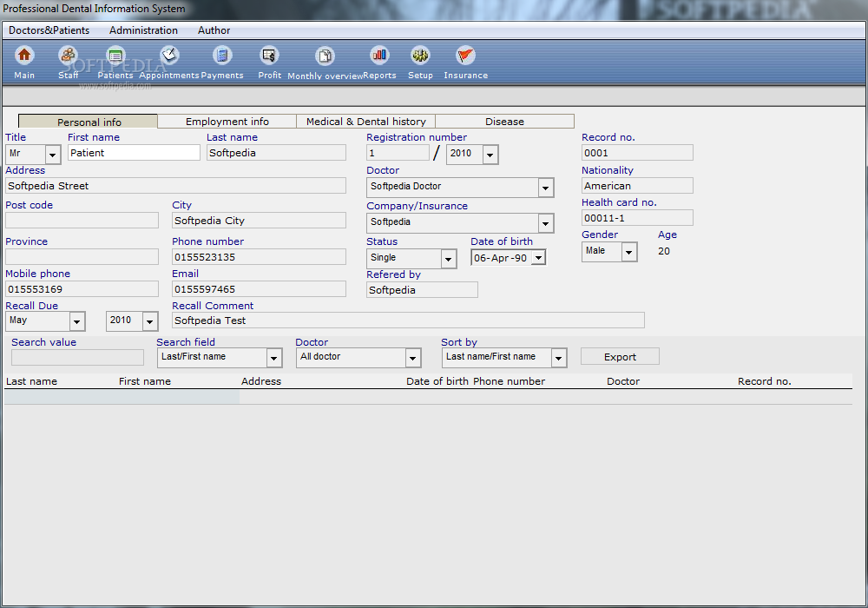This screenshot has width=868, height=608.
Task: Click the Last name input field
Action: tap(276, 153)
